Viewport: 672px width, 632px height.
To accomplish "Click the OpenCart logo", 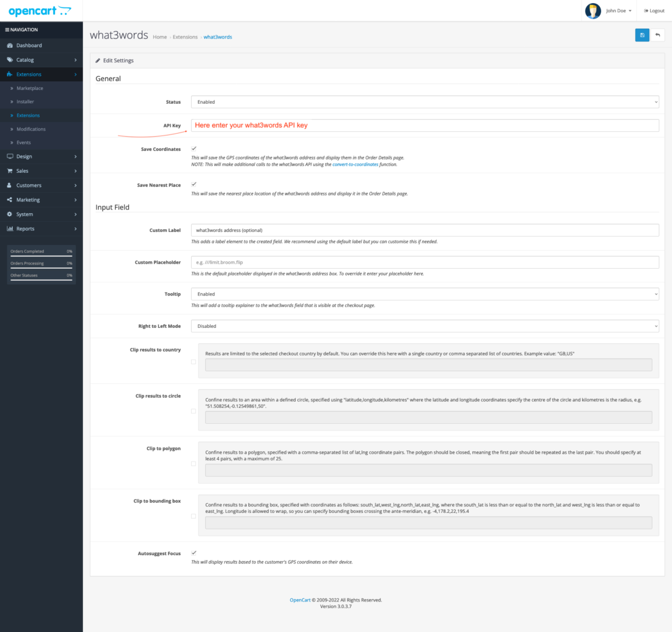I will pos(40,11).
